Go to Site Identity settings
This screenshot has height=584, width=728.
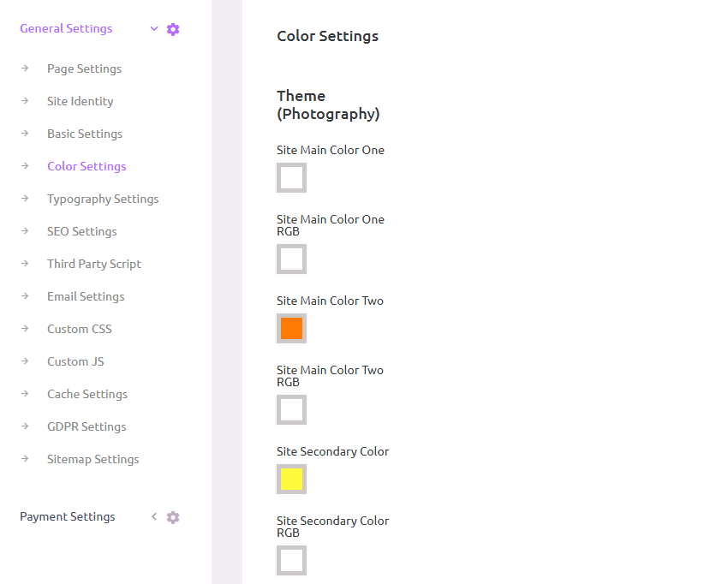80,101
